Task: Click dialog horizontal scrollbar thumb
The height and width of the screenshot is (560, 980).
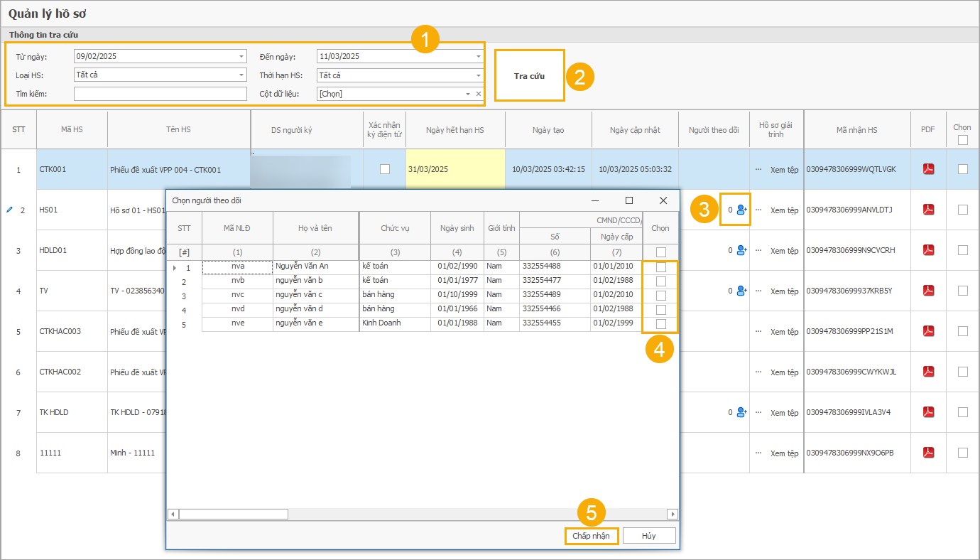Action: click(234, 514)
